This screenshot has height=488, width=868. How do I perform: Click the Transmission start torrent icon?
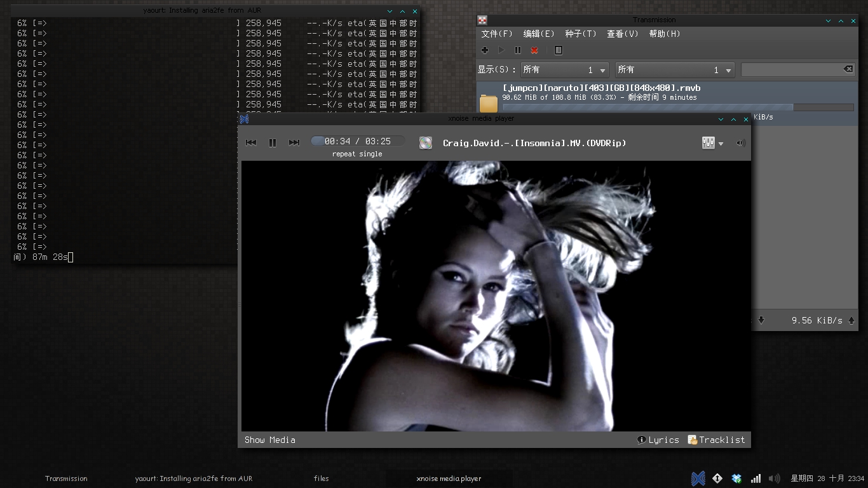click(x=501, y=50)
